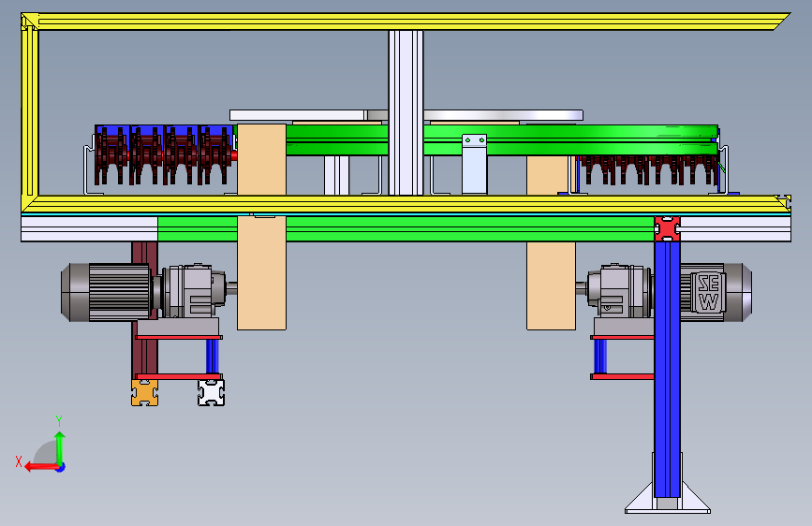Screen dimensions: 812x526
Task: Select the left blue chain link cluster
Action: click(x=164, y=154)
